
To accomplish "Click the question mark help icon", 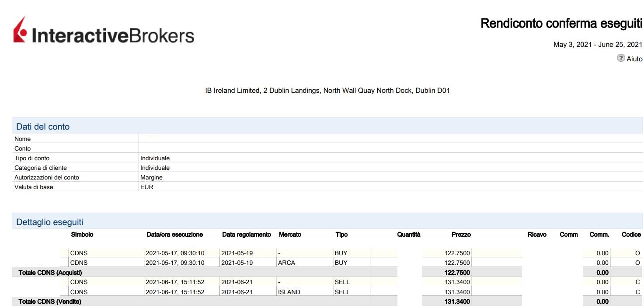I will 621,58.
